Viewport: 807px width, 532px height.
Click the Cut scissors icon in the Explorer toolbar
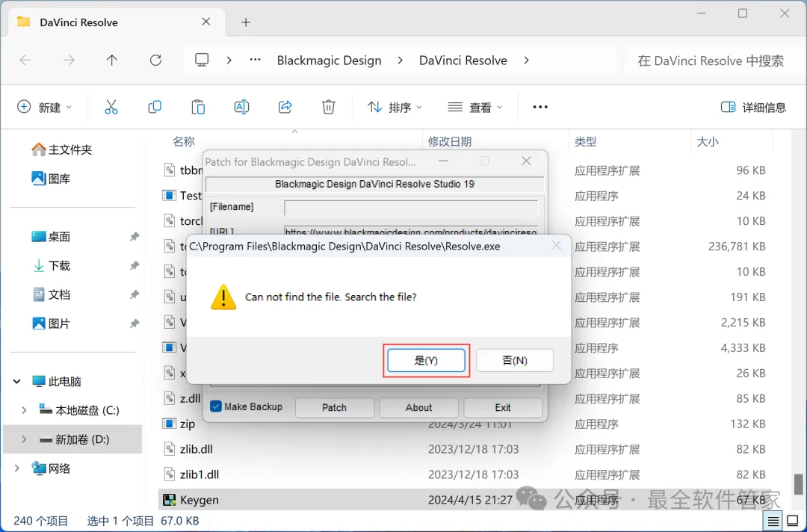tap(111, 107)
